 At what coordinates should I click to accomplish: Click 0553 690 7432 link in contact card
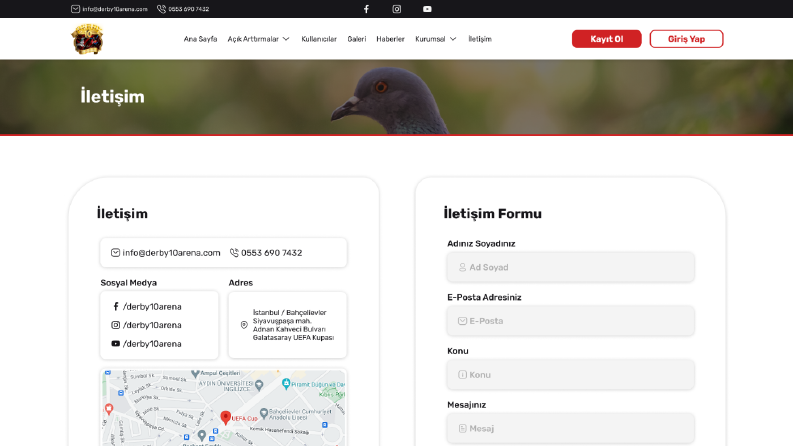(x=272, y=252)
